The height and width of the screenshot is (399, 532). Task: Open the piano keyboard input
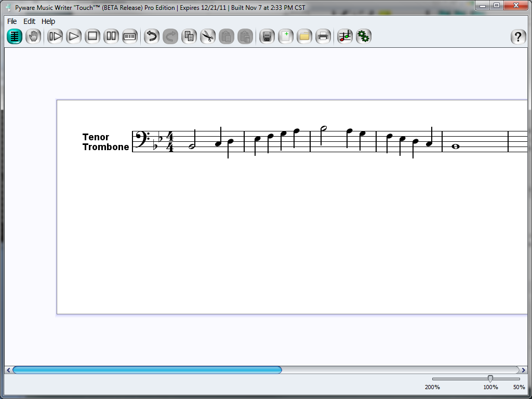point(130,36)
